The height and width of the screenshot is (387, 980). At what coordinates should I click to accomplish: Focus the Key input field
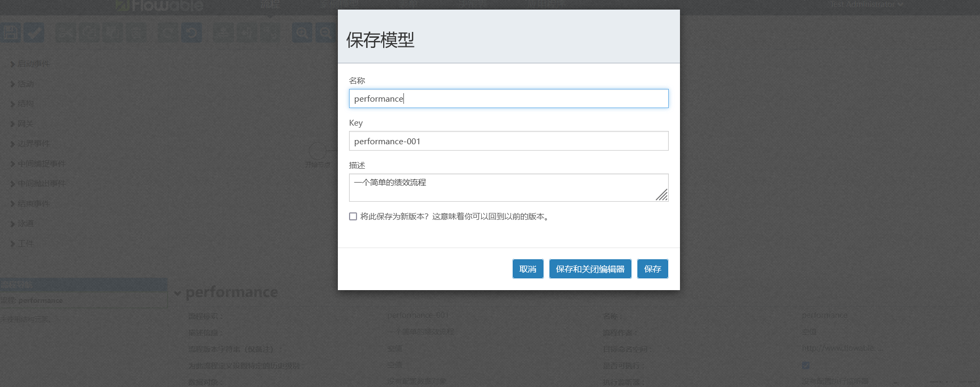click(509, 141)
